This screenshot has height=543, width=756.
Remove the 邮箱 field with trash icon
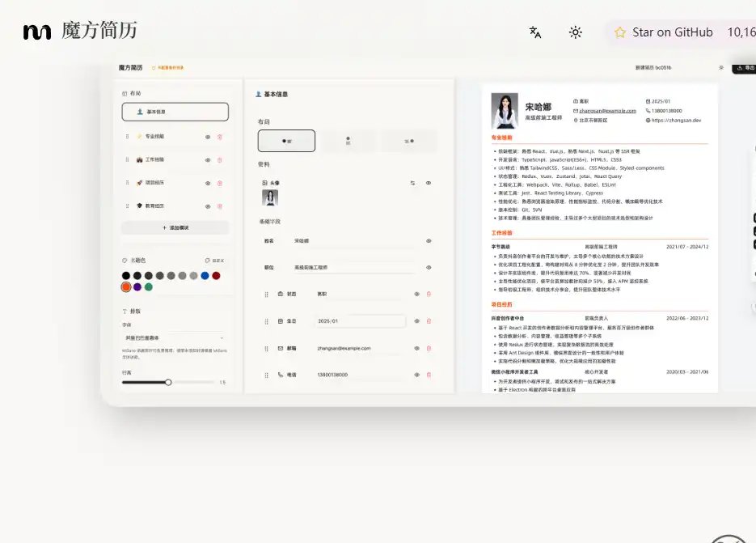(x=429, y=348)
